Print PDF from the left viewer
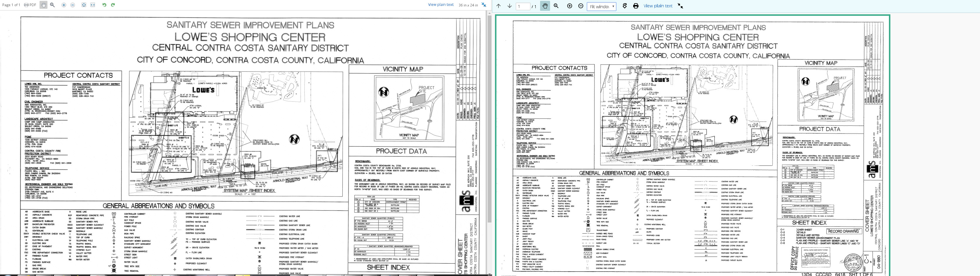Viewport: 980px width, 276px height. [x=30, y=5]
